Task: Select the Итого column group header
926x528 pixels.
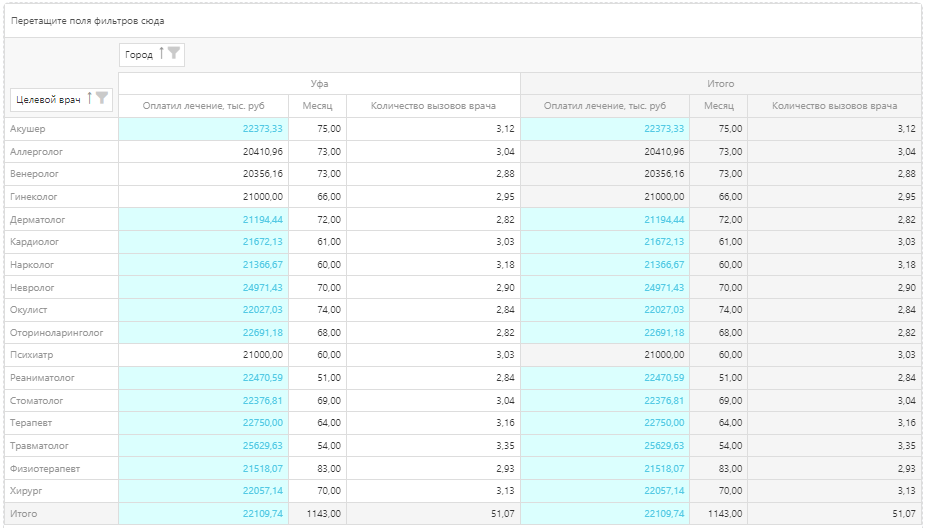Action: (x=720, y=84)
